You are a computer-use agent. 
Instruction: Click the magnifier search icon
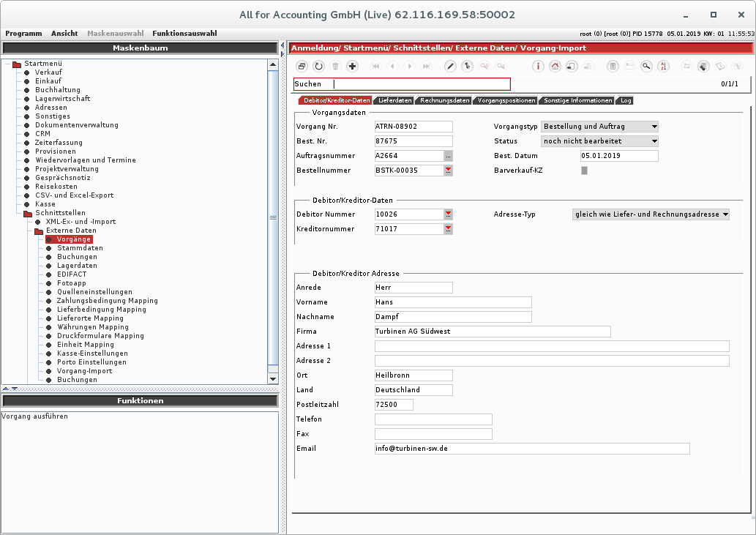(646, 67)
